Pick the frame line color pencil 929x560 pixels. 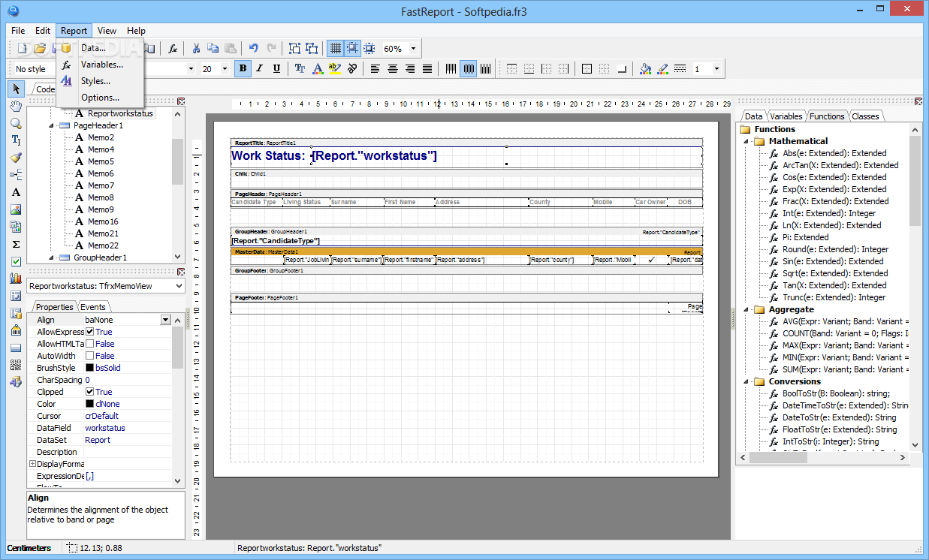(663, 69)
